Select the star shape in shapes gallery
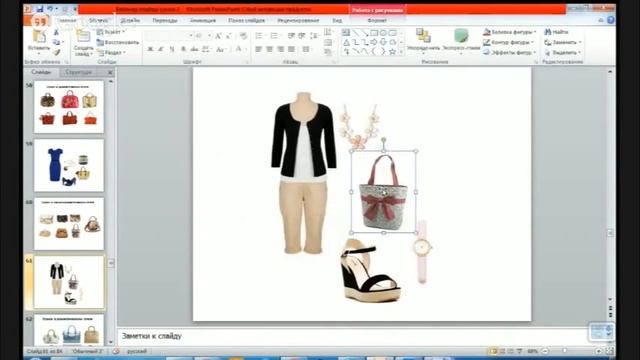The image size is (640, 360). point(393,51)
